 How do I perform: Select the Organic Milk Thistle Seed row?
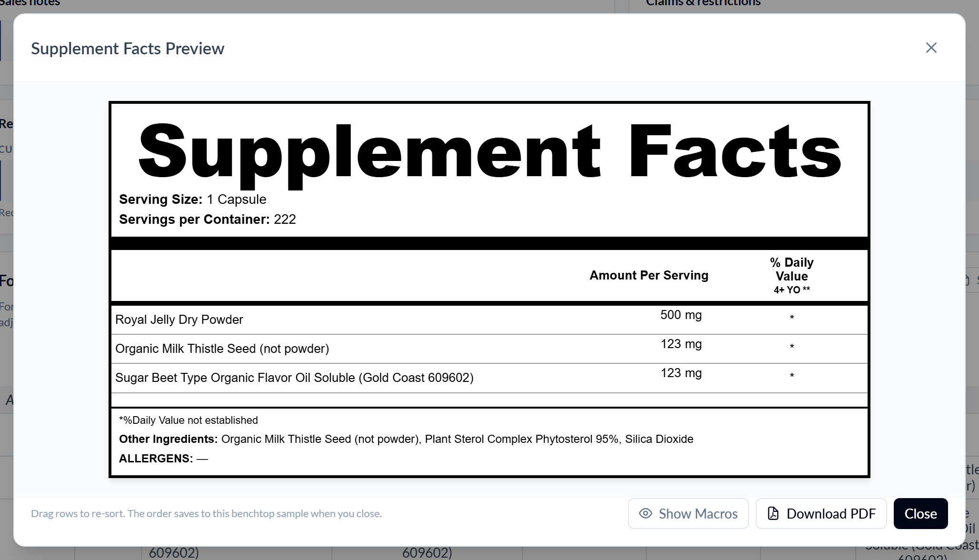click(x=489, y=349)
